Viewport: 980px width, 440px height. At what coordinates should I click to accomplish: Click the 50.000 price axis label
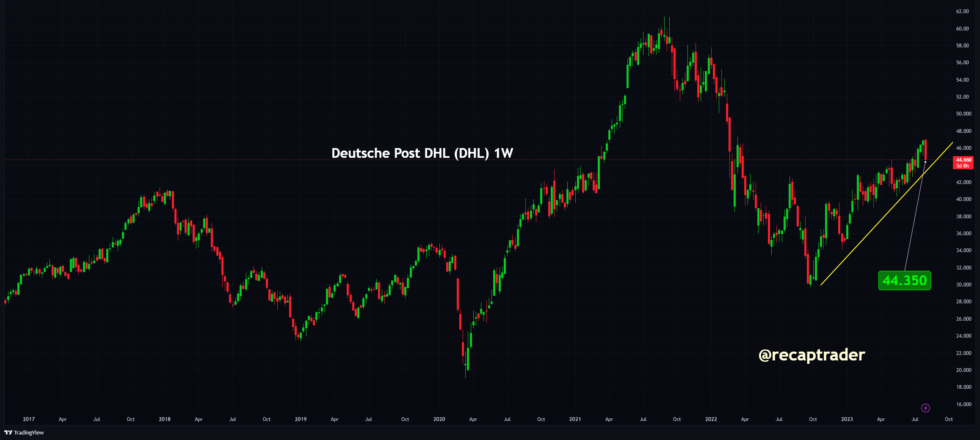pyautogui.click(x=963, y=114)
